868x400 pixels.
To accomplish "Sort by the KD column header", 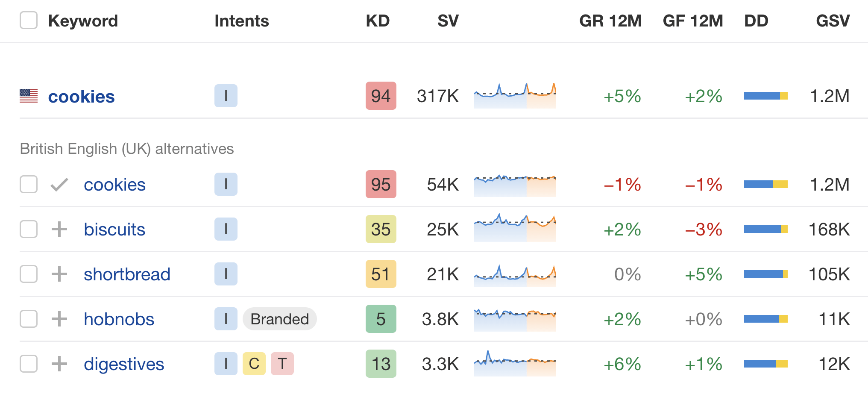I will pyautogui.click(x=378, y=21).
